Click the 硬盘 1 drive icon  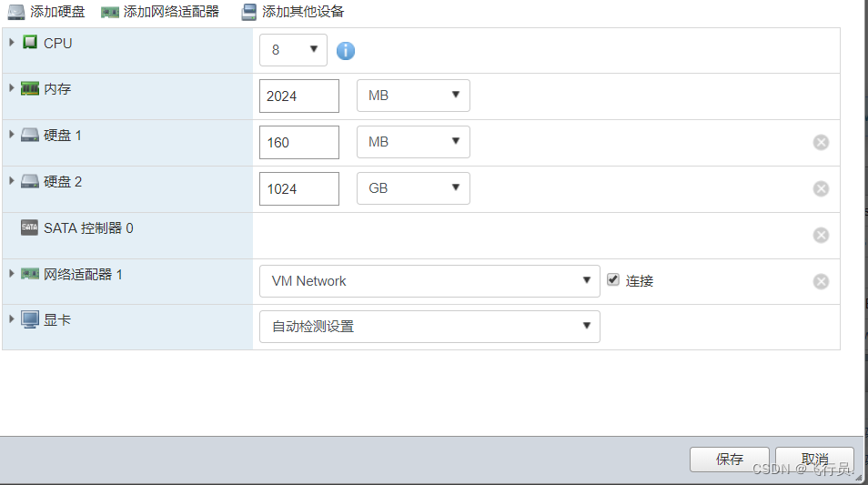(x=30, y=135)
